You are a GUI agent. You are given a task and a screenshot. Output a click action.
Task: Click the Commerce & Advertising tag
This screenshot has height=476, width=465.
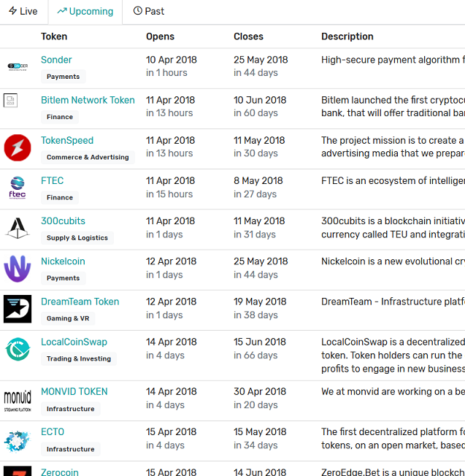point(88,157)
